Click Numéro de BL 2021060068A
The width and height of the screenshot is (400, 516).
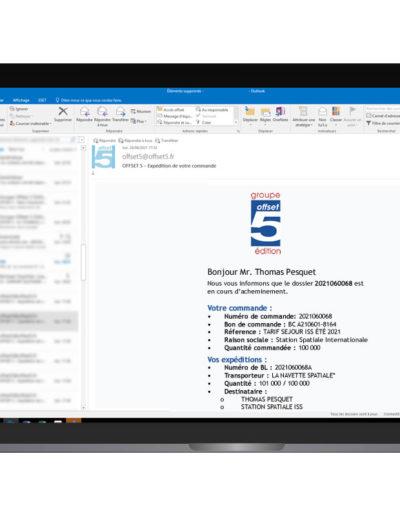click(268, 367)
